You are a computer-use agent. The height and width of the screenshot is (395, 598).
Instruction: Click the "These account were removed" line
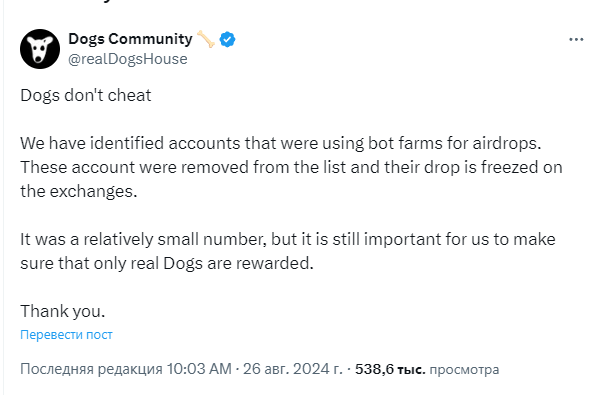[x=291, y=167]
